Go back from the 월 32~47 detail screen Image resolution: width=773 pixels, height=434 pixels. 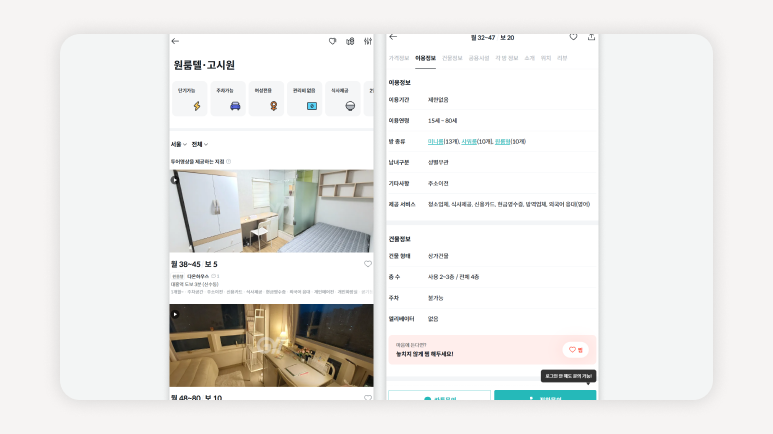click(x=393, y=37)
